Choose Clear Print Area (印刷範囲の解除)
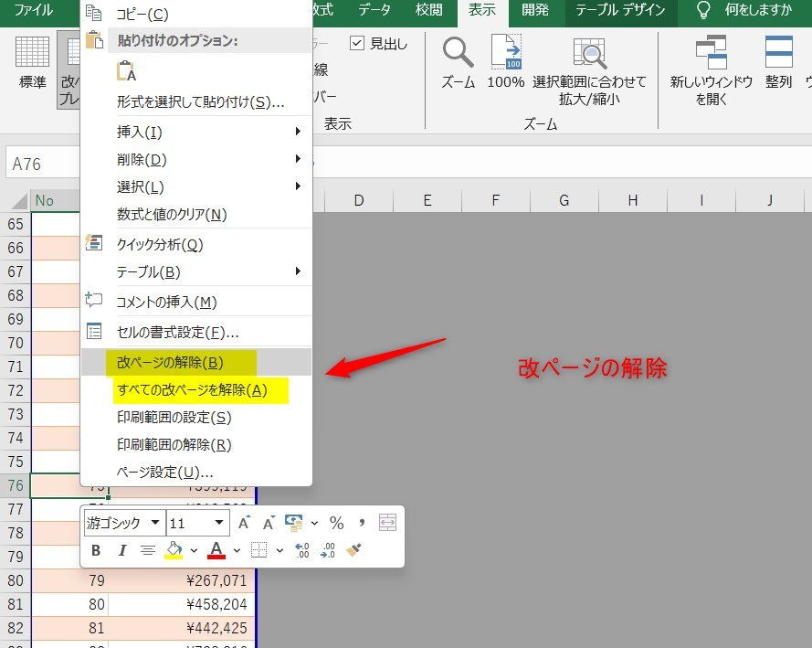812x648 pixels. click(x=196, y=444)
